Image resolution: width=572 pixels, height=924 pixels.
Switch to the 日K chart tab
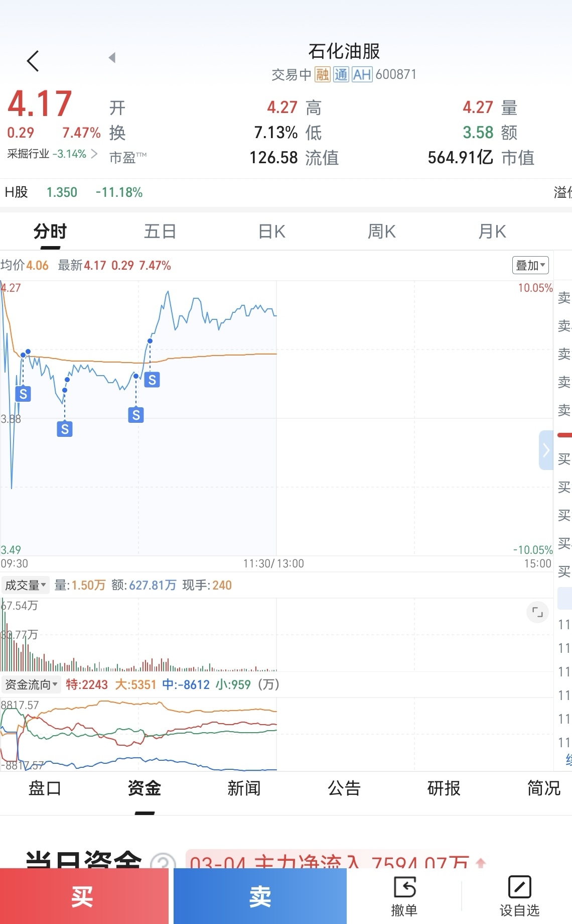[271, 232]
